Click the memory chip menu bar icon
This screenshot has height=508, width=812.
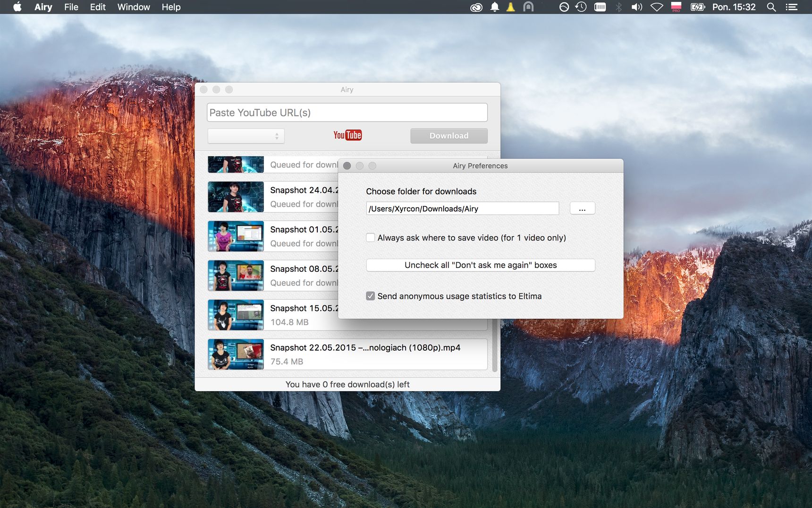point(600,7)
